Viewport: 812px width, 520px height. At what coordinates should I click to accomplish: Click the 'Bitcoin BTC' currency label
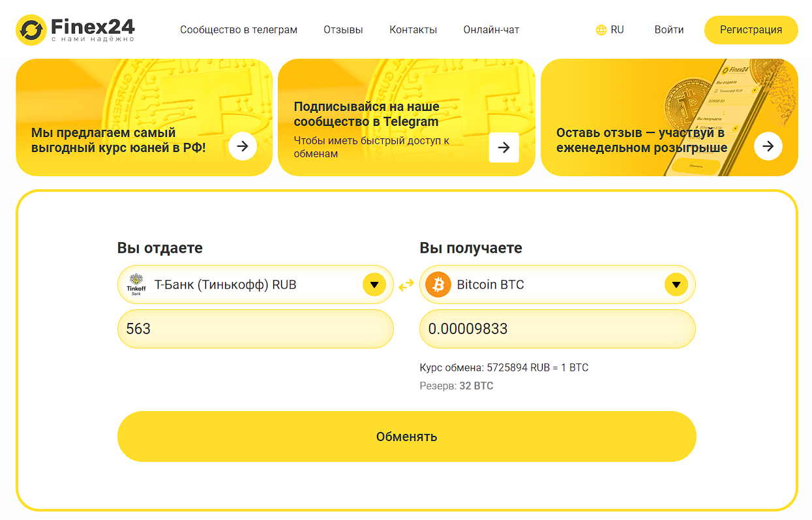tap(490, 285)
